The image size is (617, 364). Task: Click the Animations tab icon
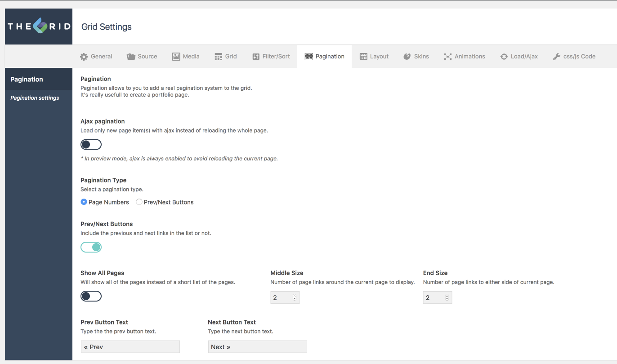pos(448,57)
